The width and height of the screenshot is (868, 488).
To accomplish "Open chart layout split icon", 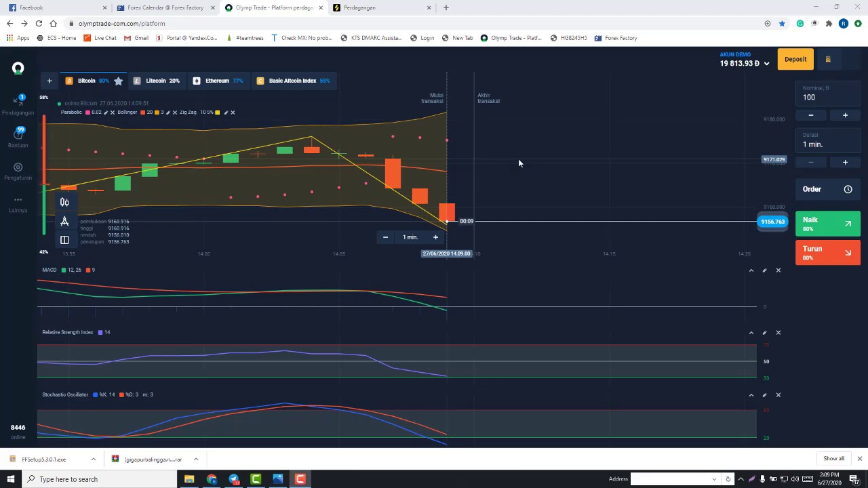I will click(64, 240).
